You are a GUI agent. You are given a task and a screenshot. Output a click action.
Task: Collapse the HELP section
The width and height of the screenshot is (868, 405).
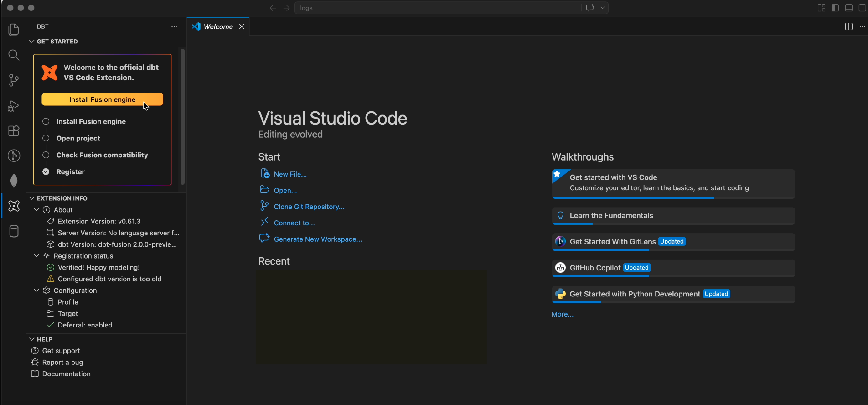(x=32, y=339)
